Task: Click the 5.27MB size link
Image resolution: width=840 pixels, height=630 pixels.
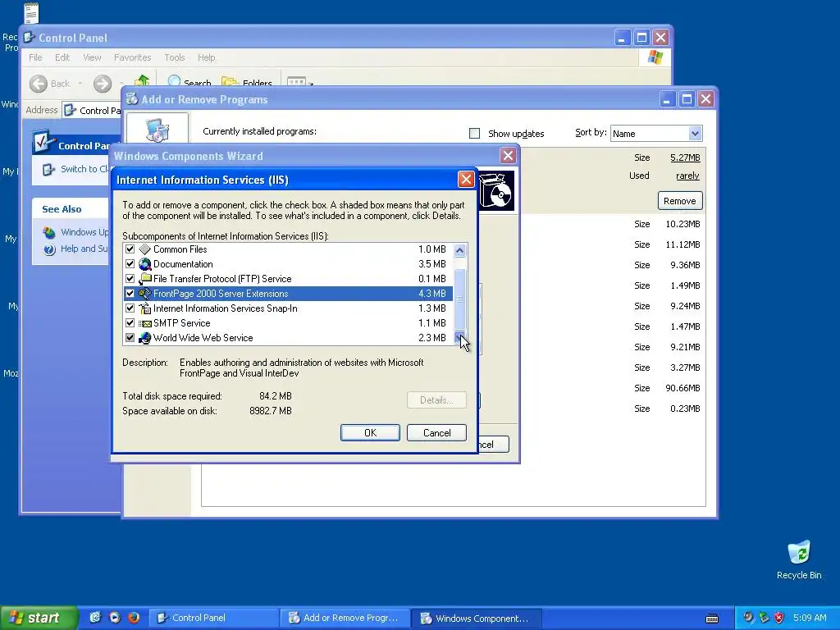Action: pyautogui.click(x=685, y=157)
